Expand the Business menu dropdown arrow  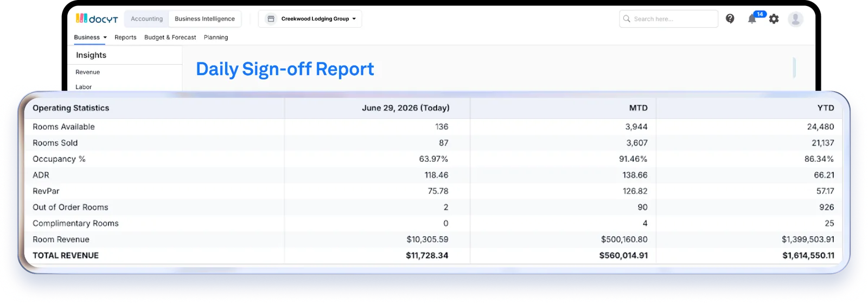(105, 37)
